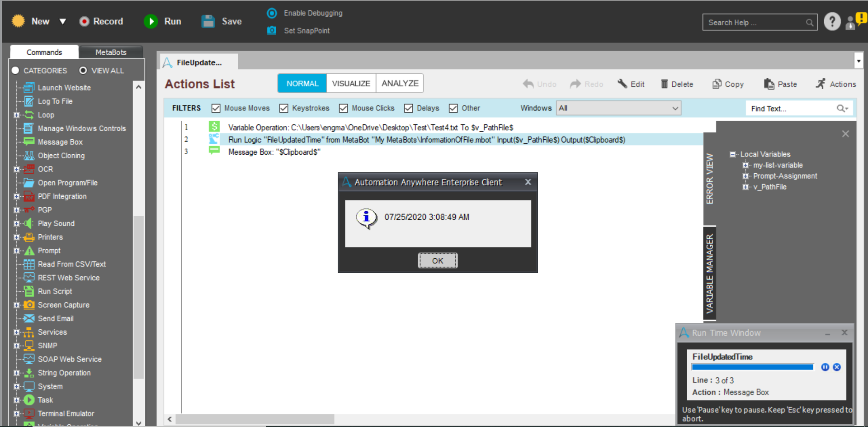The image size is (868, 427).
Task: Collapse the Local Variables tree node
Action: coord(732,154)
